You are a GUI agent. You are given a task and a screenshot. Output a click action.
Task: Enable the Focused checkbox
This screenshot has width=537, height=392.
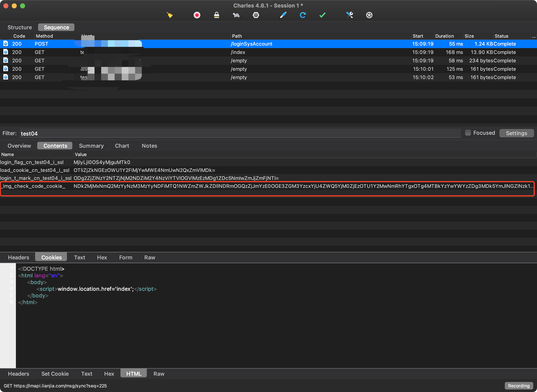coord(468,133)
